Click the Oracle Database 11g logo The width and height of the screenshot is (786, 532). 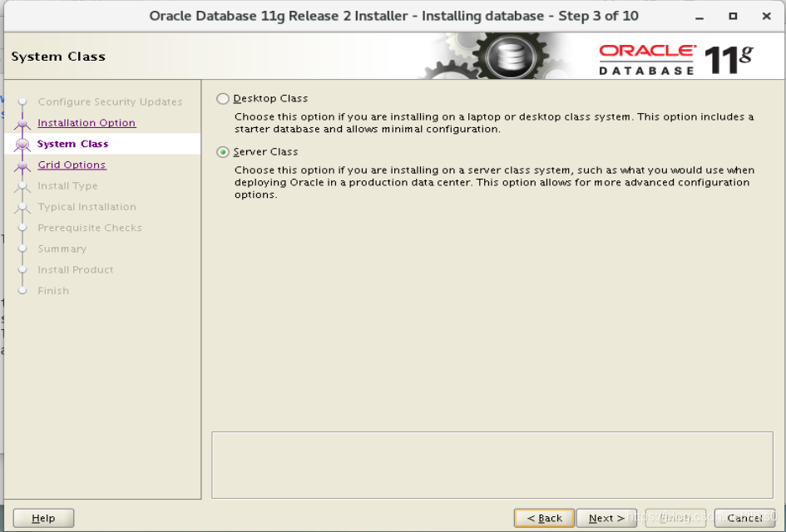point(676,59)
